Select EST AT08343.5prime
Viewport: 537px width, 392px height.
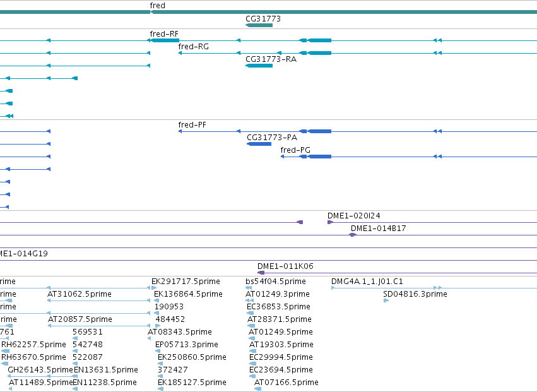(x=180, y=332)
